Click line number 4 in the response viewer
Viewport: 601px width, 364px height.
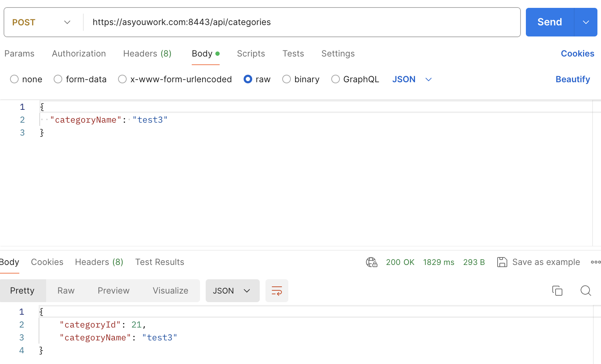21,350
